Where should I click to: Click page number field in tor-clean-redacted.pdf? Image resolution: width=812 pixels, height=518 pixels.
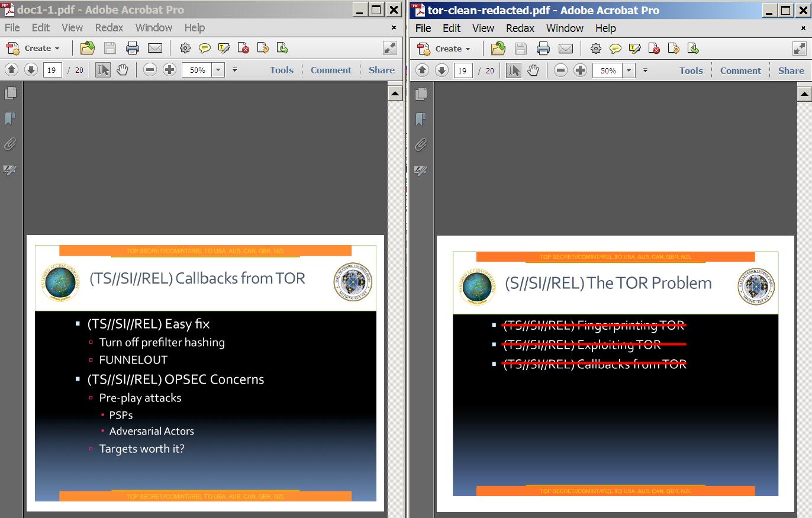coord(463,70)
